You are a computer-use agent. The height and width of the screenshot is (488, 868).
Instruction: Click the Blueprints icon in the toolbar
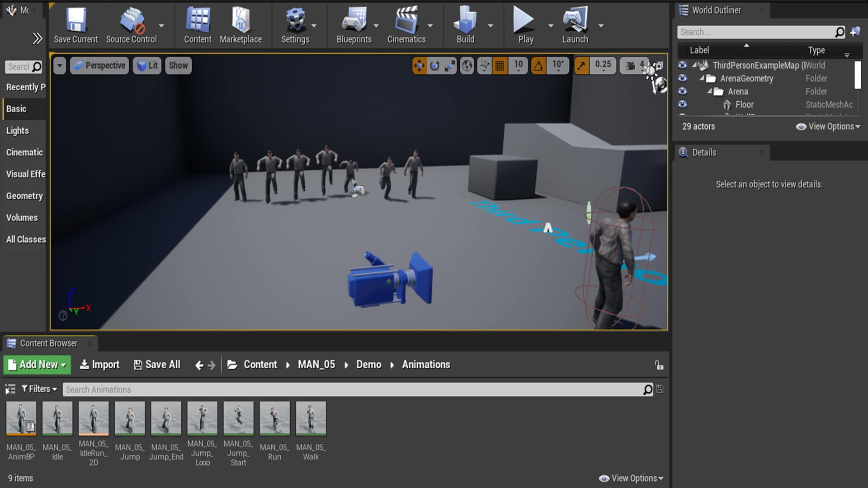[x=355, y=25]
